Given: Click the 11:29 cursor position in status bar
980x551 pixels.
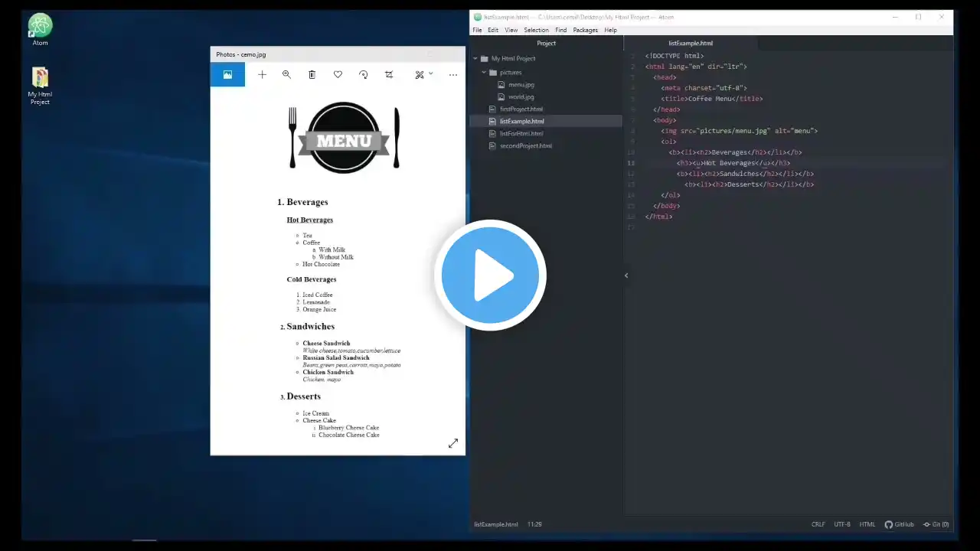Looking at the screenshot, I should pyautogui.click(x=534, y=524).
